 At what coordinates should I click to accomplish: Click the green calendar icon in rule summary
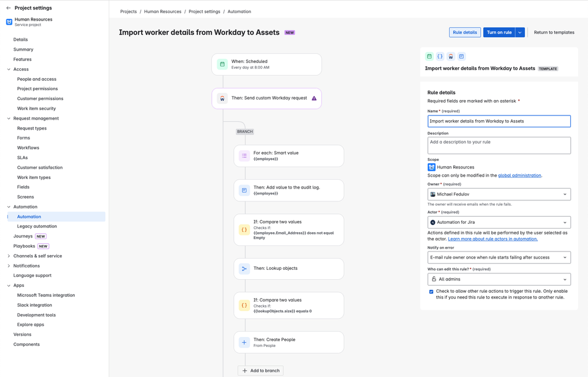pyautogui.click(x=429, y=57)
